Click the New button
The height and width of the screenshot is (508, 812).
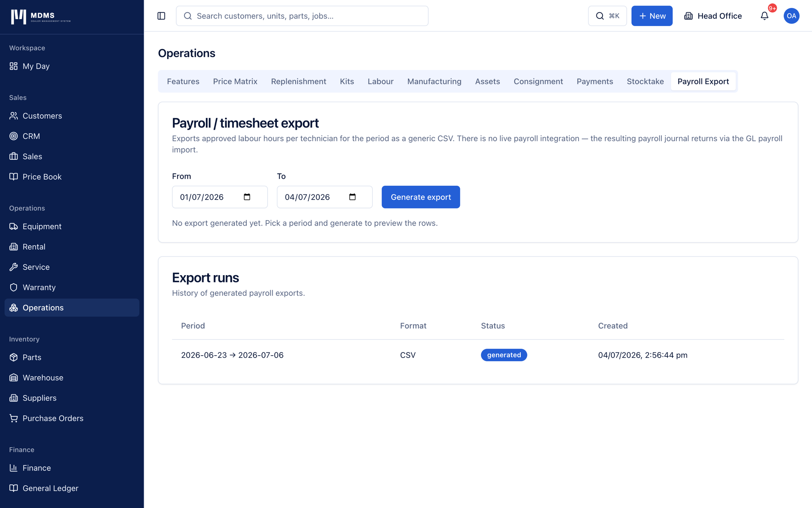click(652, 16)
